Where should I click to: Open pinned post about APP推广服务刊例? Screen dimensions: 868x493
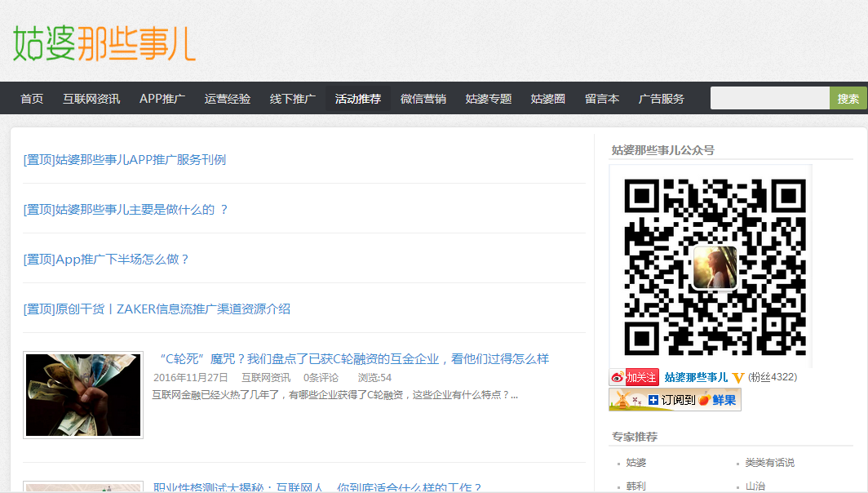coord(125,160)
